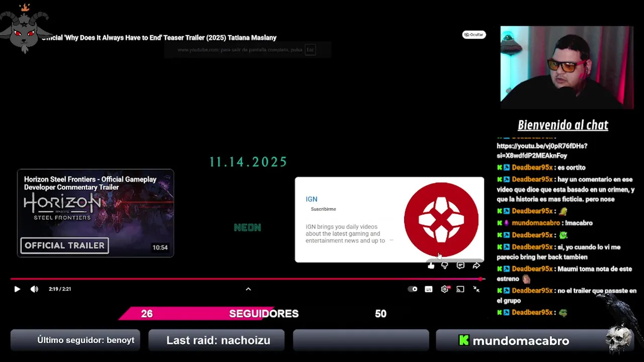
Task: Play the paused YouTube video
Action: (17, 289)
